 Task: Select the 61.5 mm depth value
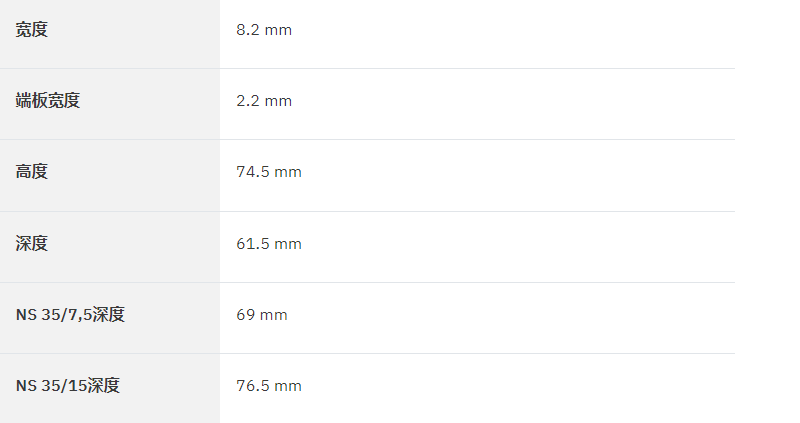269,243
